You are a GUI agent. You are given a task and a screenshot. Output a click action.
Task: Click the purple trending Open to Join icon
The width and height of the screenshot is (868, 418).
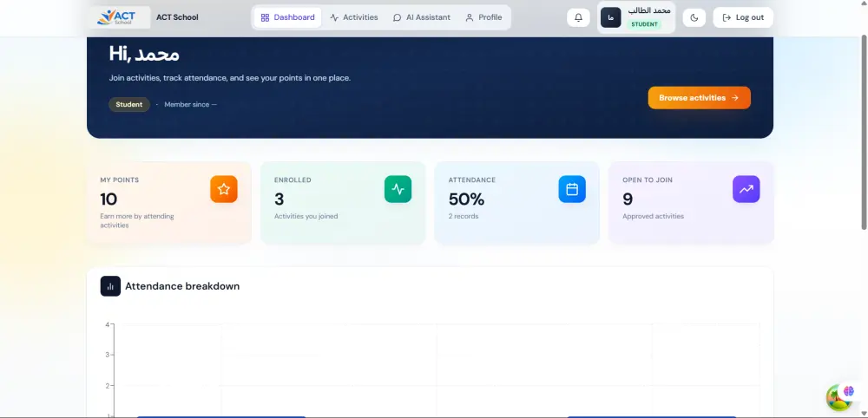(x=746, y=189)
